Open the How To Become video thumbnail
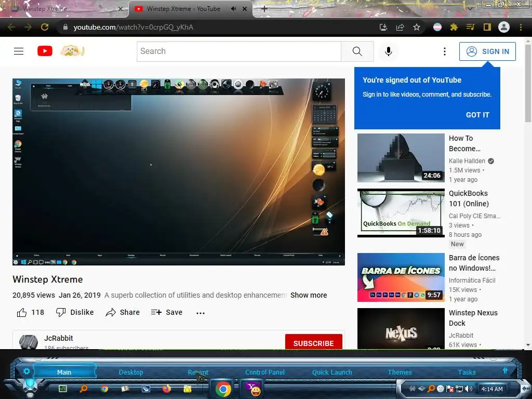 pos(401,158)
